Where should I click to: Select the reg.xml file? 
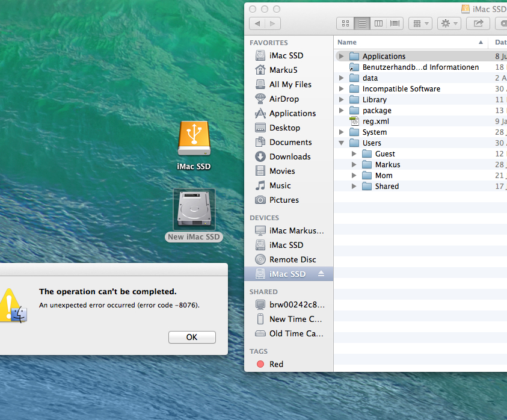[420, 122]
